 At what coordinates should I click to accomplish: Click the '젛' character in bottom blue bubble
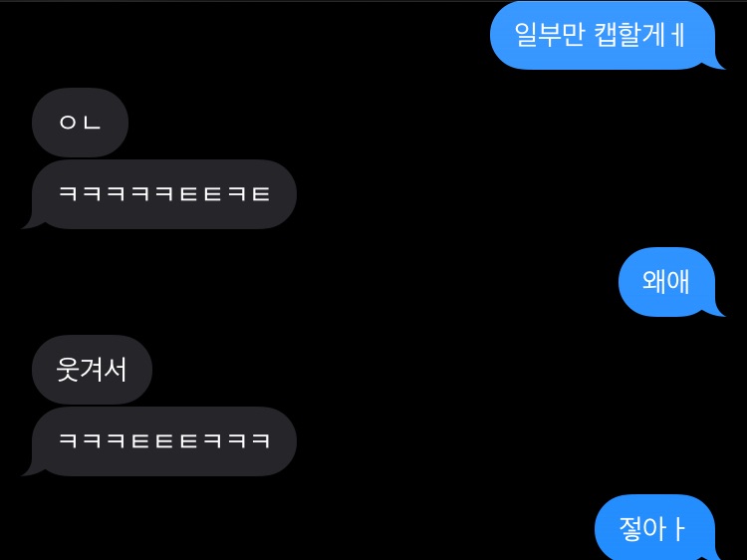click(x=630, y=528)
